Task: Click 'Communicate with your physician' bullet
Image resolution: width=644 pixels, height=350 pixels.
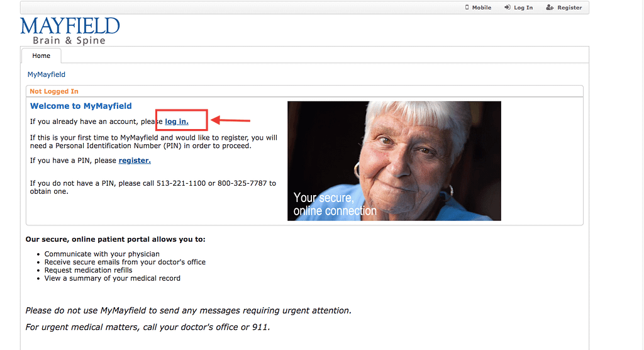Action: (x=102, y=254)
